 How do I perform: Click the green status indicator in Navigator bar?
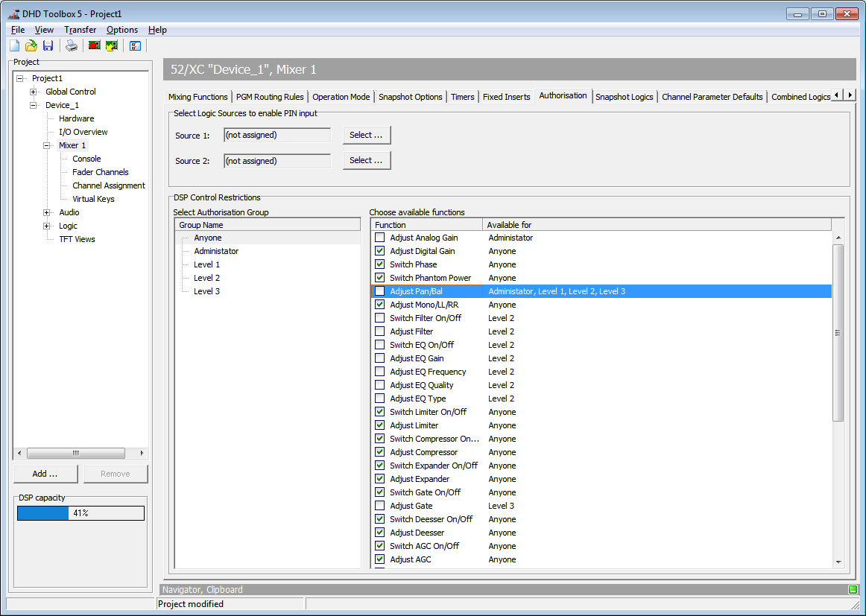(853, 589)
